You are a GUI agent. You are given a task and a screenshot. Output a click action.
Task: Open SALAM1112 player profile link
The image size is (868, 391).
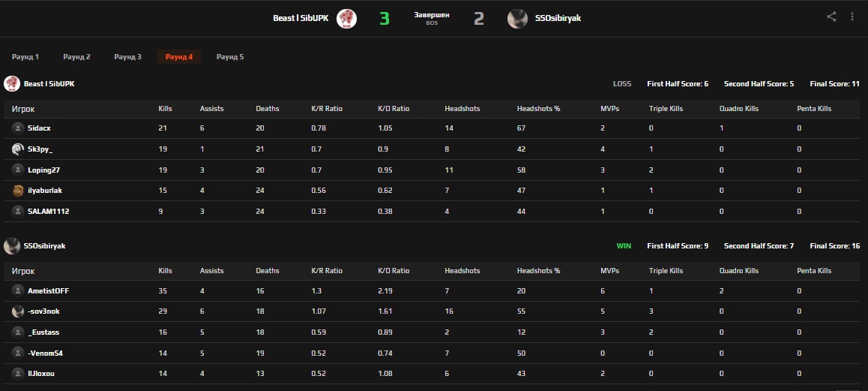click(x=48, y=212)
